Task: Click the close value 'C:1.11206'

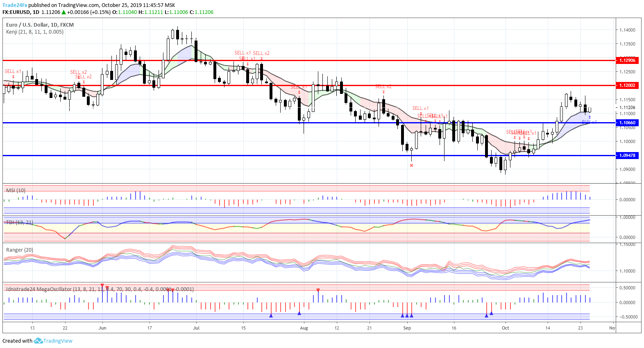Action: [x=202, y=12]
